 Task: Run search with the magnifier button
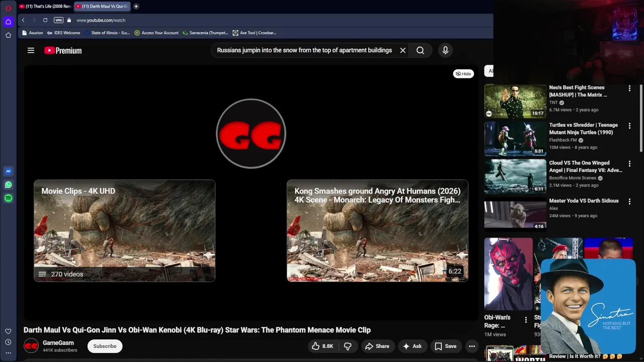point(420,50)
